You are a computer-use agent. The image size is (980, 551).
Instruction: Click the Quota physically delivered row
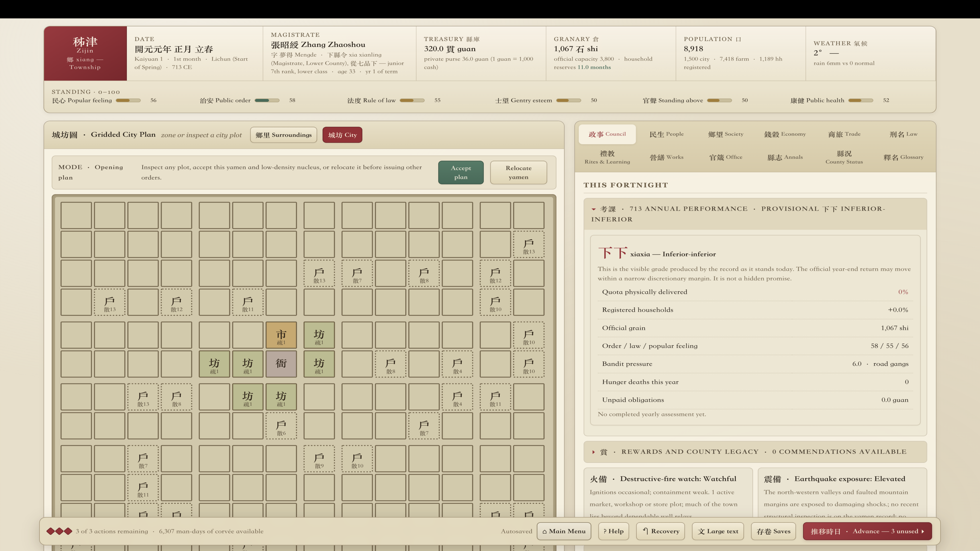[755, 292]
